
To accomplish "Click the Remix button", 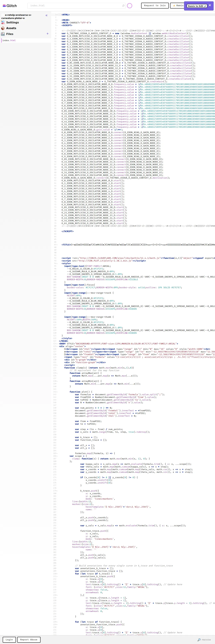I will point(178,6).
